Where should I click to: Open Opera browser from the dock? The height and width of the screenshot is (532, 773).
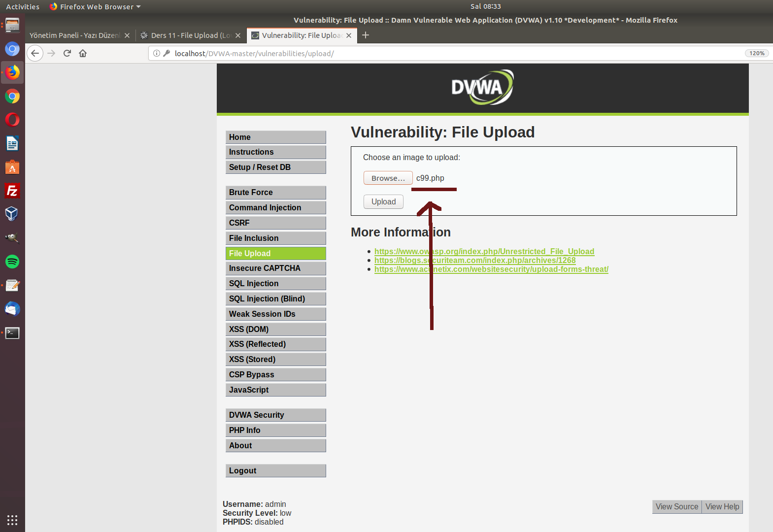12,120
